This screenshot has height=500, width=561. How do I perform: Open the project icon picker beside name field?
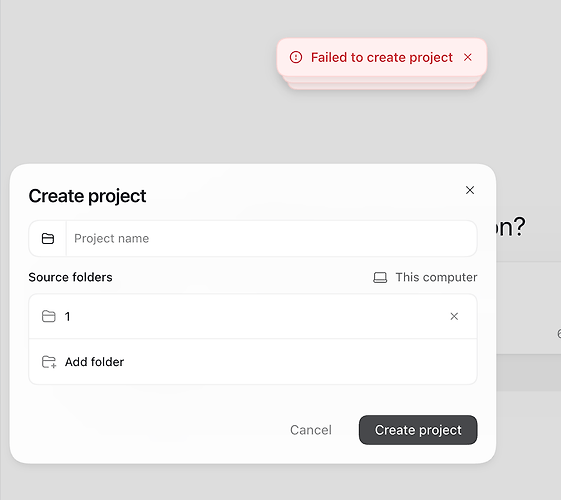tap(48, 239)
